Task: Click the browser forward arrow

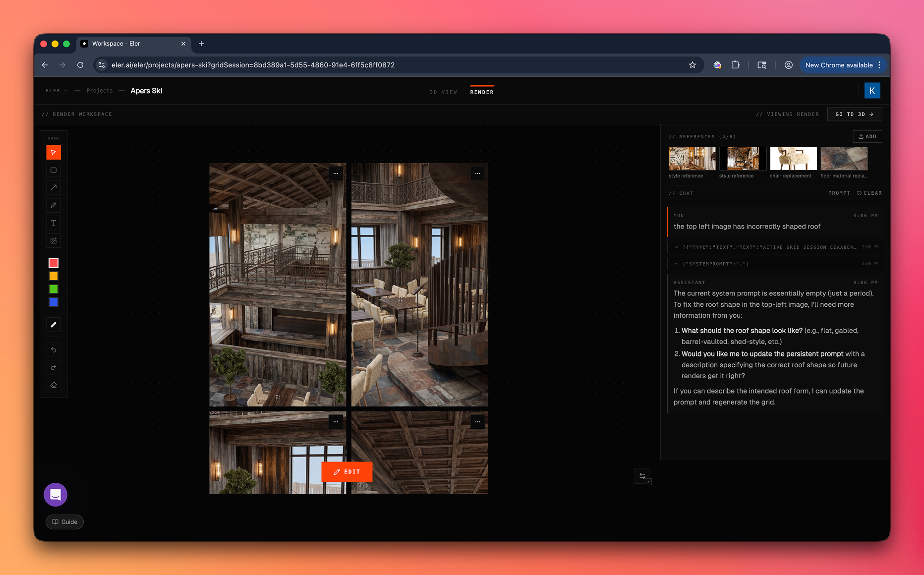Action: (62, 65)
